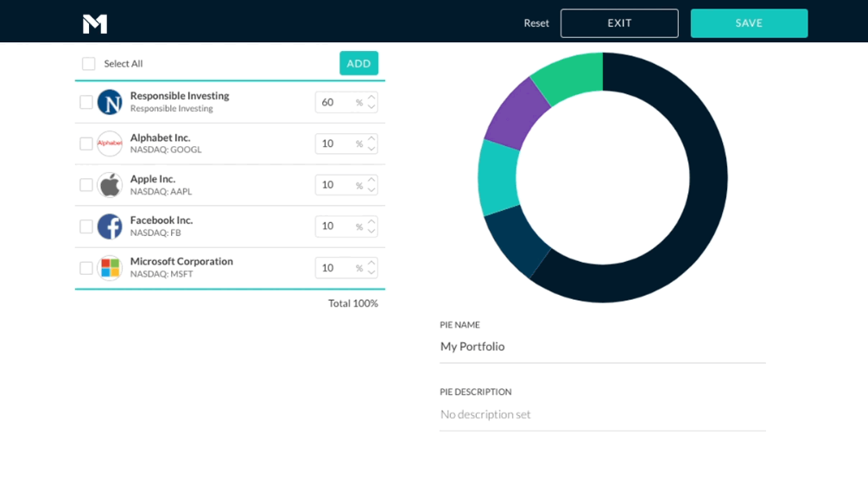The image size is (868, 485).
Task: Save the pie with SAVE button
Action: (749, 23)
